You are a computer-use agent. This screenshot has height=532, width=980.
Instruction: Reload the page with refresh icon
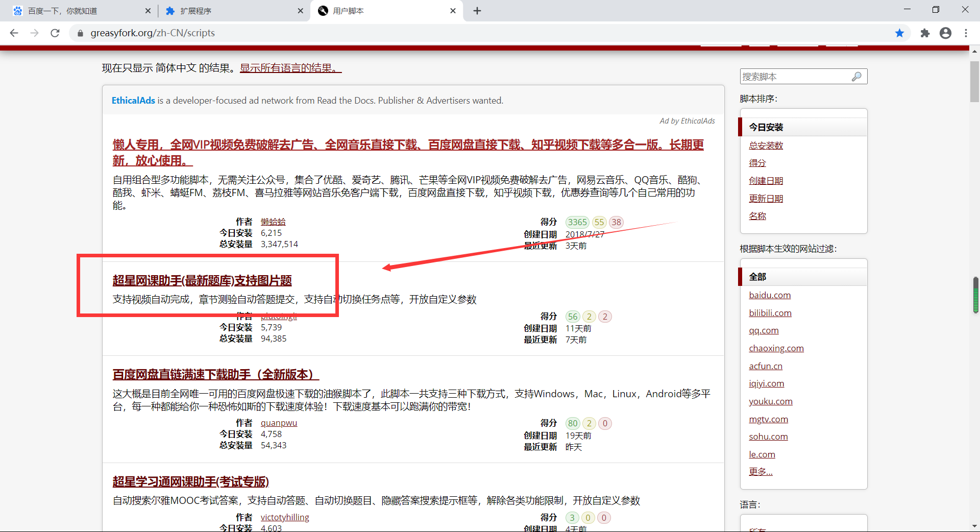(55, 33)
